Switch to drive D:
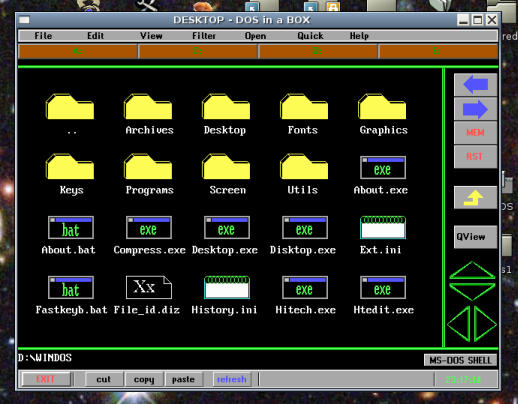The image size is (518, 404). (x=318, y=51)
